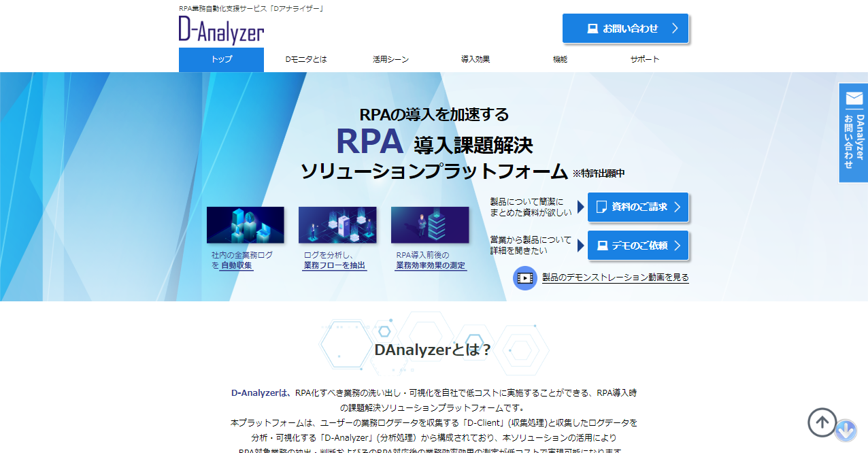
Task: Click the laptop icon in デモのご依頼 button
Action: point(602,246)
